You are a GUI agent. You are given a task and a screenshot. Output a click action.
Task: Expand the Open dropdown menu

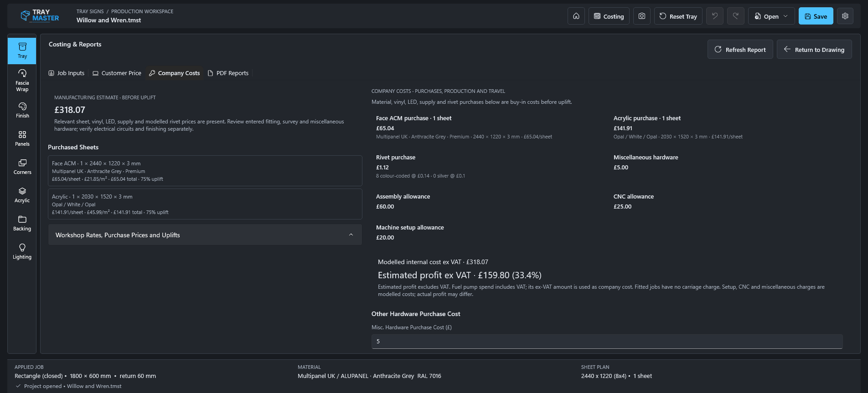click(771, 16)
